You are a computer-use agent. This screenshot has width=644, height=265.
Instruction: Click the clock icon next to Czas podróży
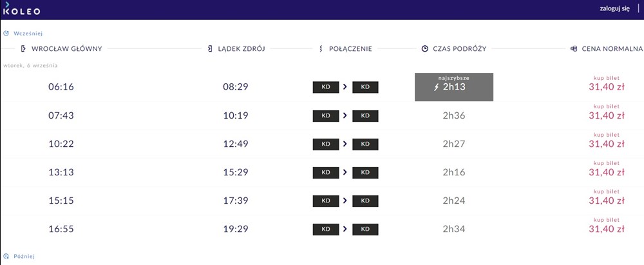[x=424, y=48]
